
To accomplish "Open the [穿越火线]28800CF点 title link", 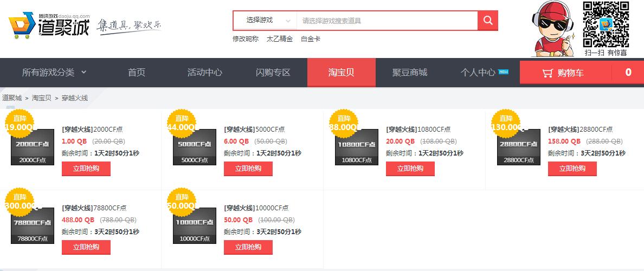I will pos(581,130).
